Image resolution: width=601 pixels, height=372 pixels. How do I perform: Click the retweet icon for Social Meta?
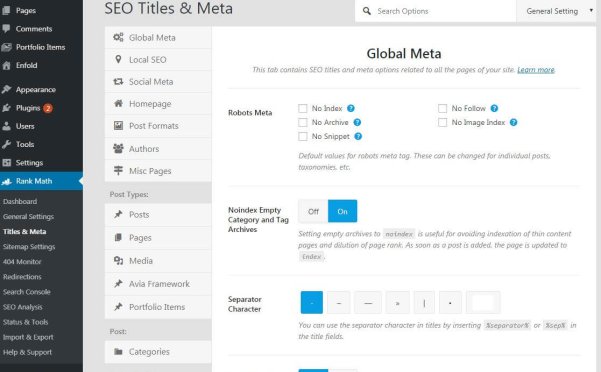pos(118,82)
